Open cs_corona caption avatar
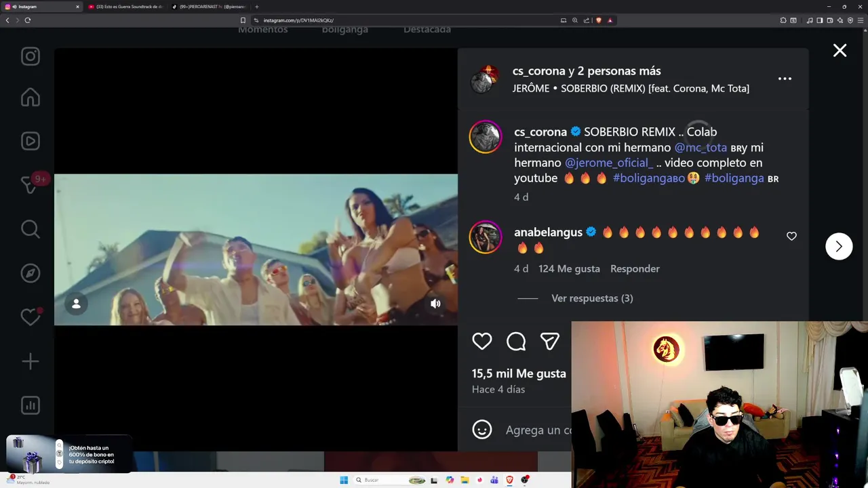 click(486, 138)
